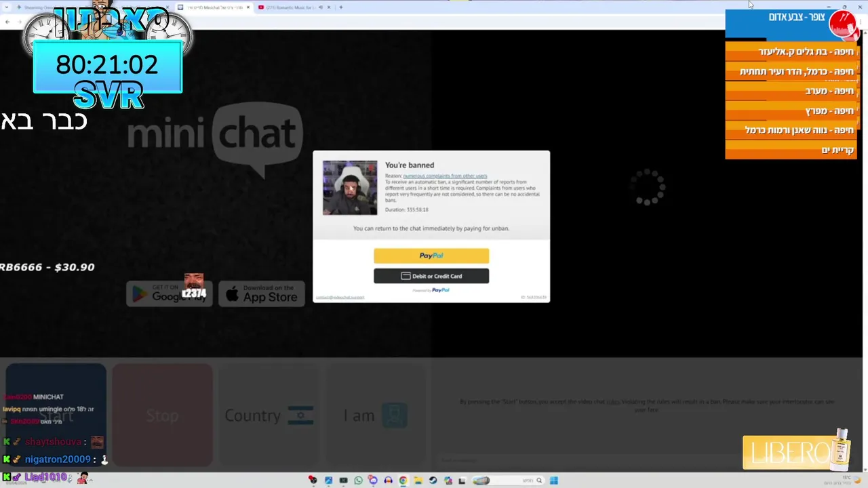
Task: Open File Explorer from the taskbar
Action: (x=418, y=481)
